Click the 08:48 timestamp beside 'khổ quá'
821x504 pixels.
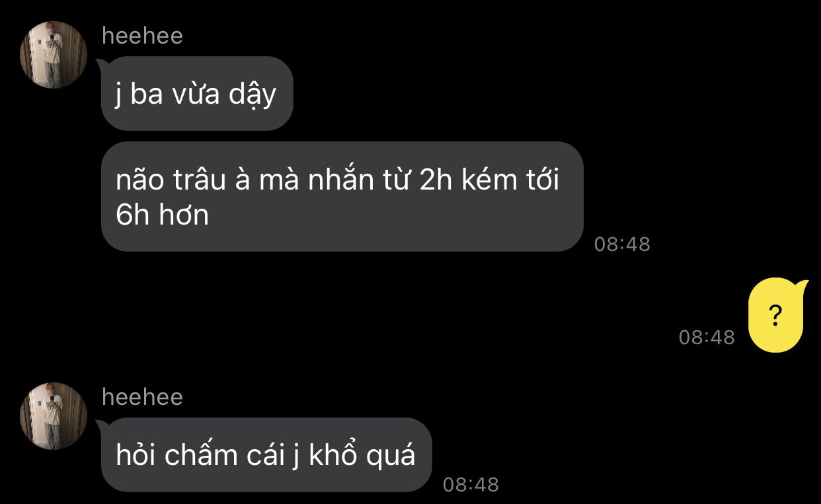click(x=471, y=485)
